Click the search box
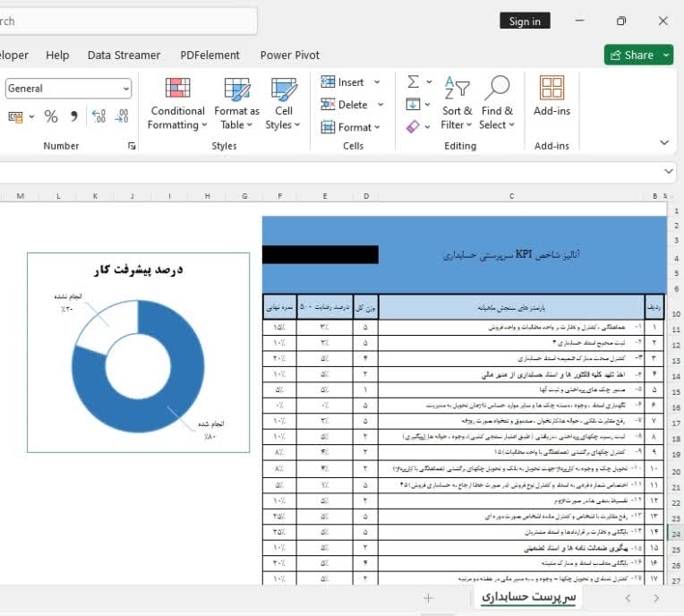The height and width of the screenshot is (616, 684). (128, 21)
